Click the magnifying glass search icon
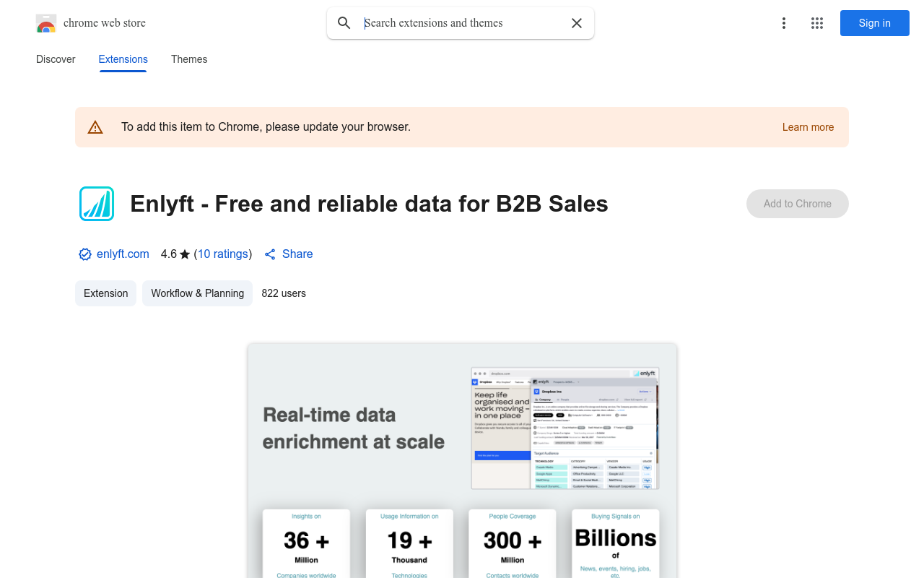924x578 pixels. [x=344, y=23]
